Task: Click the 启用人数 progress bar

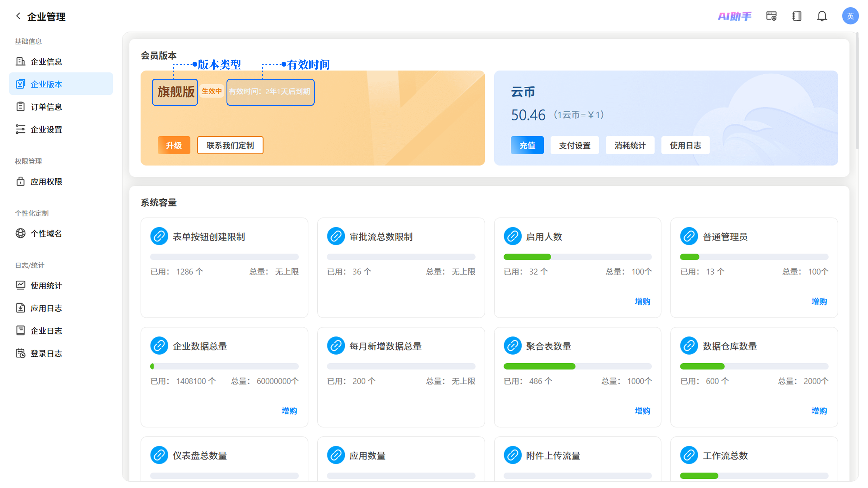Action: (578, 257)
